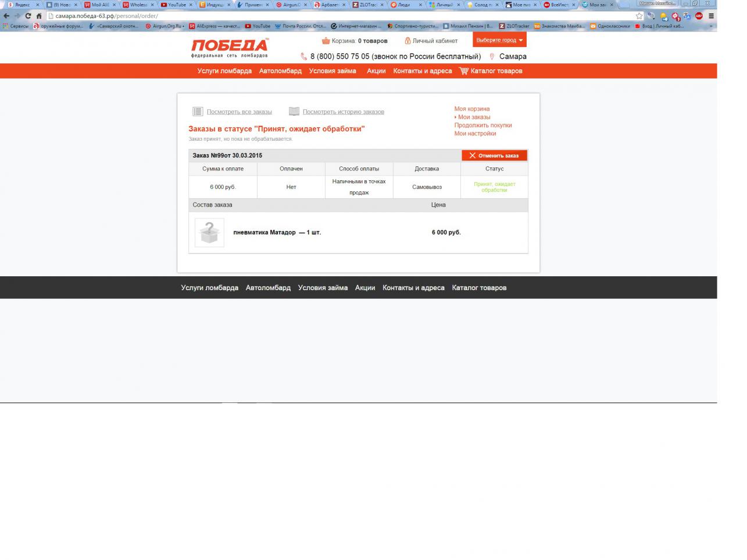Viewport: 747px width, 560px height.
Task: Open the Chrome hamburger menu
Action: (710, 16)
